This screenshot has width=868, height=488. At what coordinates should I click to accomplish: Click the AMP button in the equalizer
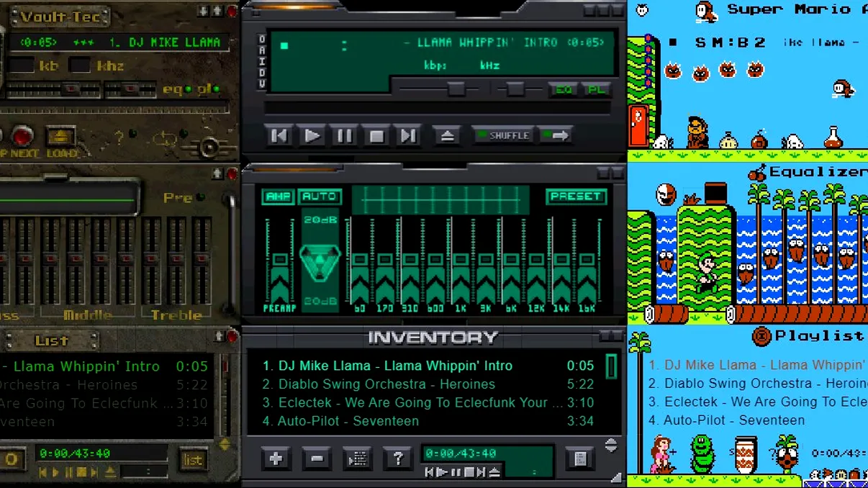pyautogui.click(x=279, y=196)
